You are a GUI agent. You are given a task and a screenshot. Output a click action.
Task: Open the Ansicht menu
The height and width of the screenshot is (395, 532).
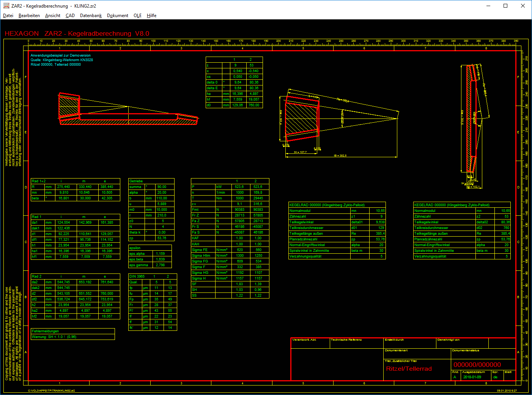pos(53,16)
